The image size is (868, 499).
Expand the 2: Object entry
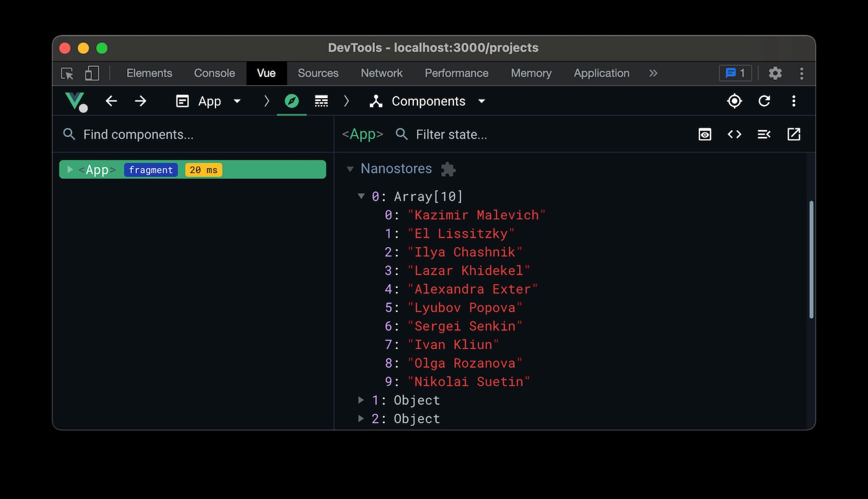point(361,418)
